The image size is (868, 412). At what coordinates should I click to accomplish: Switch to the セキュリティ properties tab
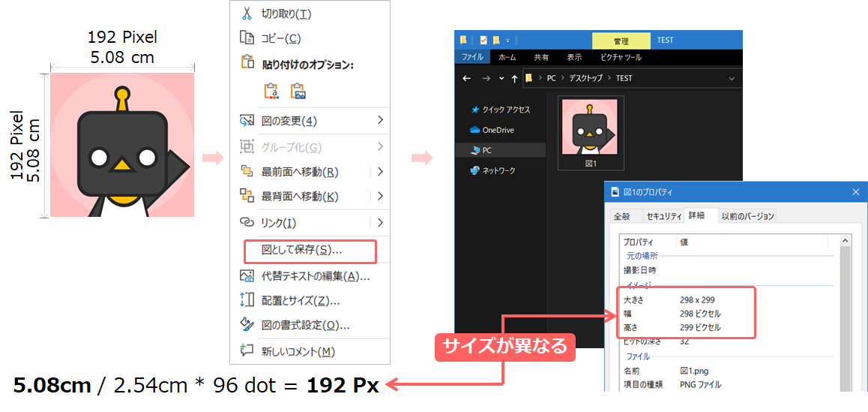coord(662,217)
